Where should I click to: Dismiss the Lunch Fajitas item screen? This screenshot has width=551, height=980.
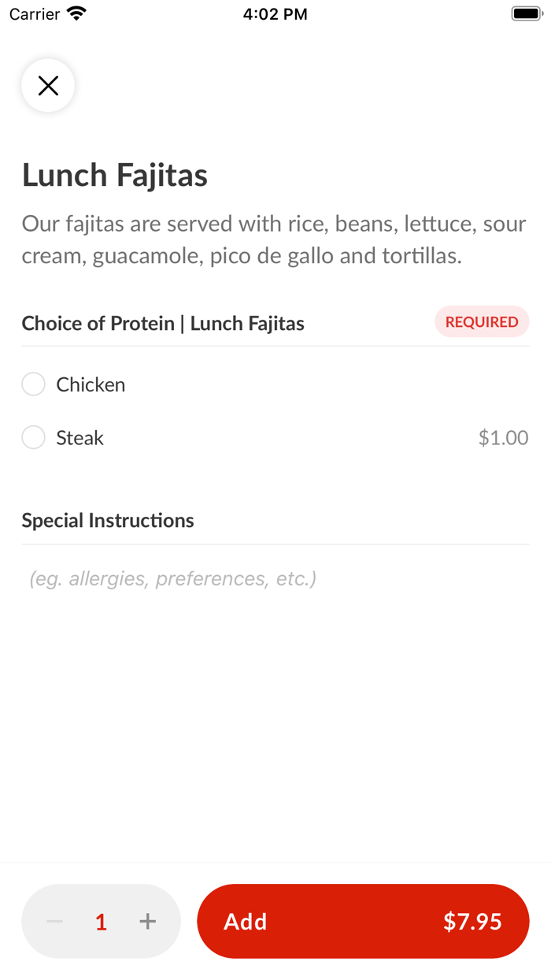coord(47,85)
